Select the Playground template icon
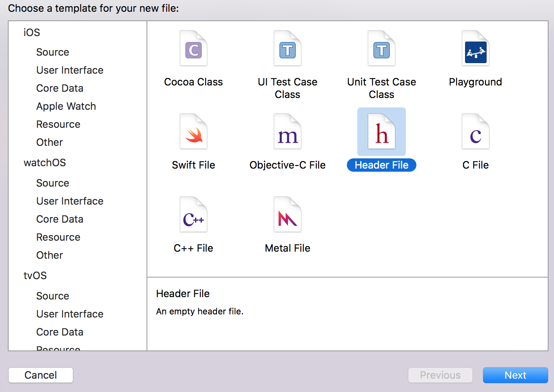 click(x=476, y=48)
